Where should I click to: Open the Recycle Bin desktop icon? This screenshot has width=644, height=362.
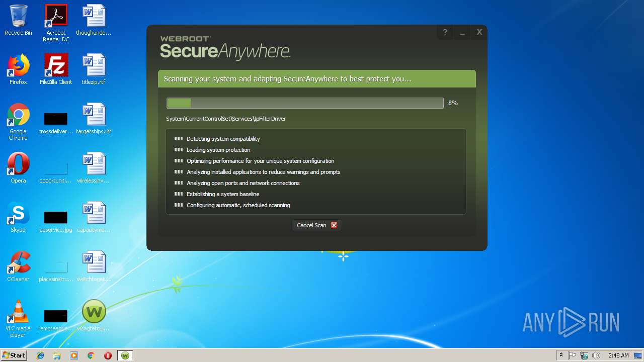(18, 20)
